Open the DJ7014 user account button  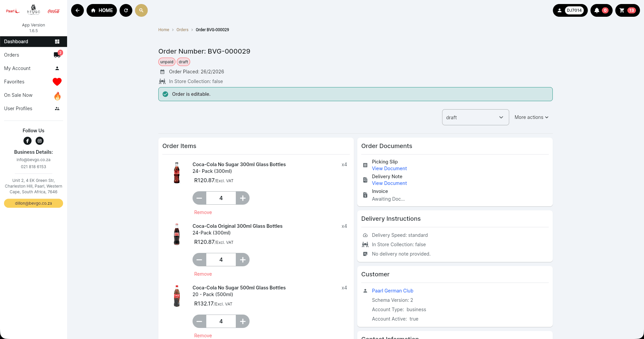click(570, 10)
